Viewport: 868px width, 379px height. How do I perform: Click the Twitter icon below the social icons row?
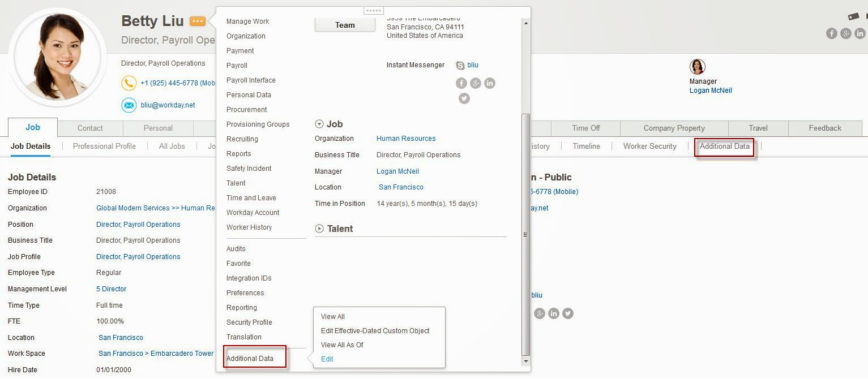(x=464, y=98)
